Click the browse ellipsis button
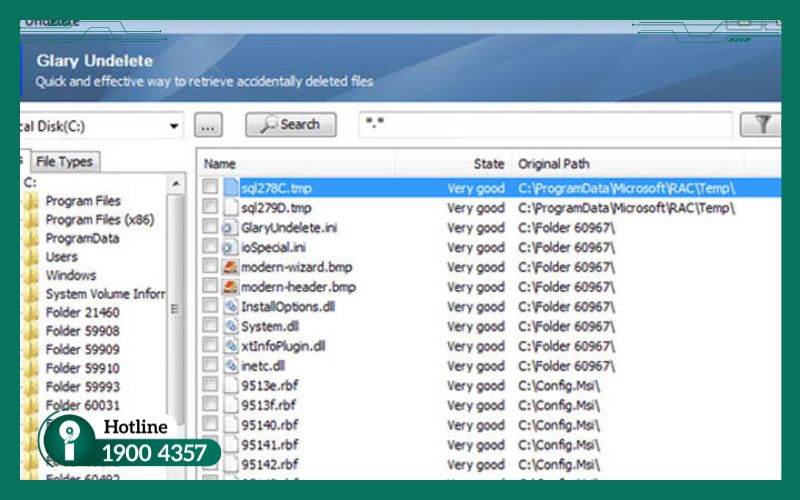Image resolution: width=800 pixels, height=500 pixels. coord(207,125)
